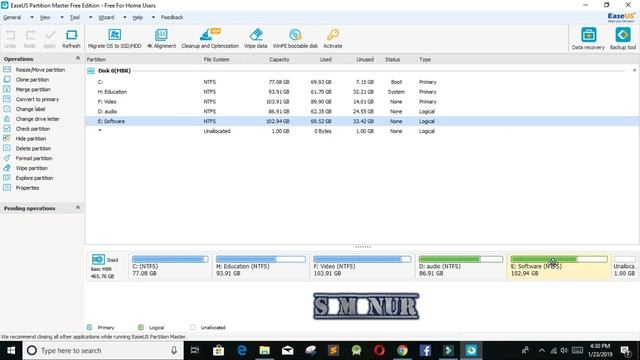Open Data recovery tool

click(x=588, y=39)
